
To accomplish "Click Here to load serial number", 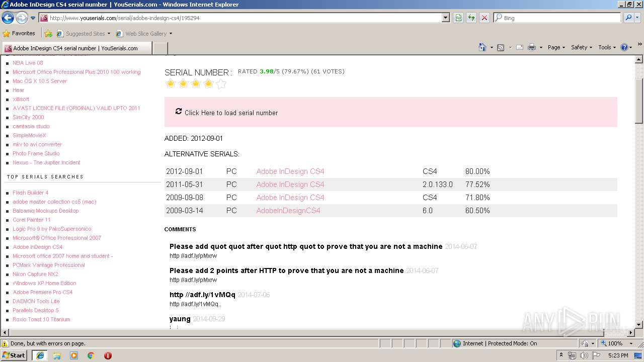I will point(231,113).
